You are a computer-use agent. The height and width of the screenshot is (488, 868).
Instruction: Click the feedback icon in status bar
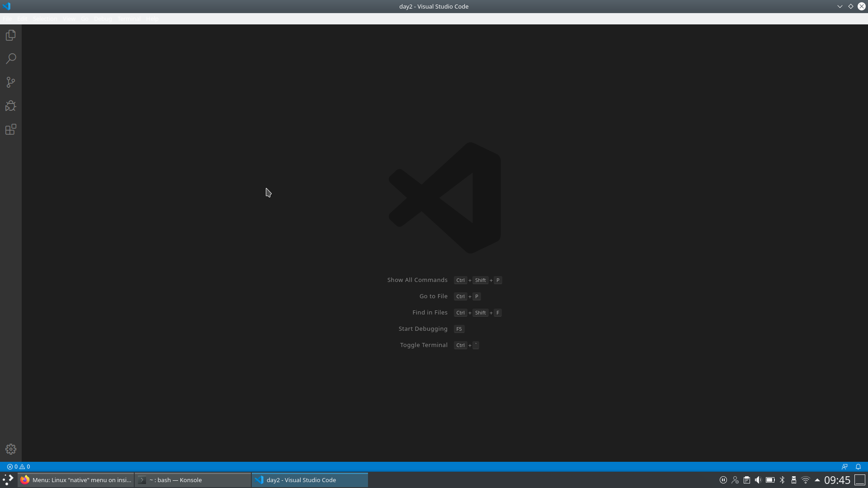(x=844, y=466)
